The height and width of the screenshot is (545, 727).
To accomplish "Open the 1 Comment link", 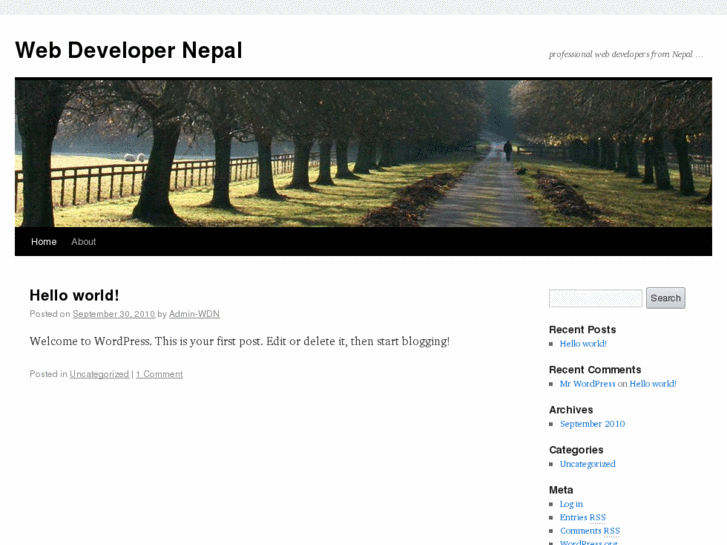I will click(159, 374).
